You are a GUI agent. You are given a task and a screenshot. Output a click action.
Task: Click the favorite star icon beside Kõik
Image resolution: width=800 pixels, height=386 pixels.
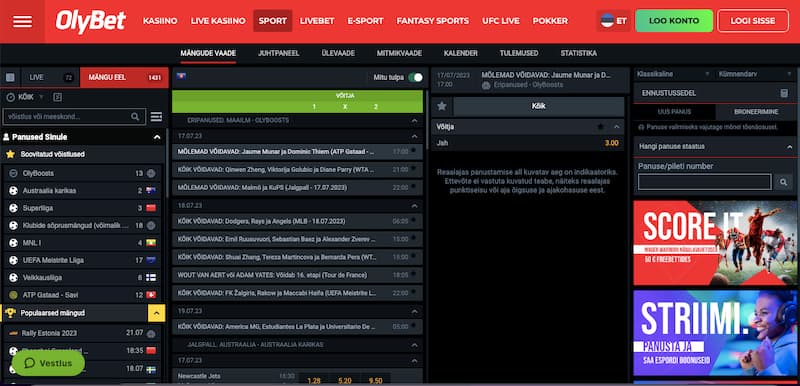(442, 106)
